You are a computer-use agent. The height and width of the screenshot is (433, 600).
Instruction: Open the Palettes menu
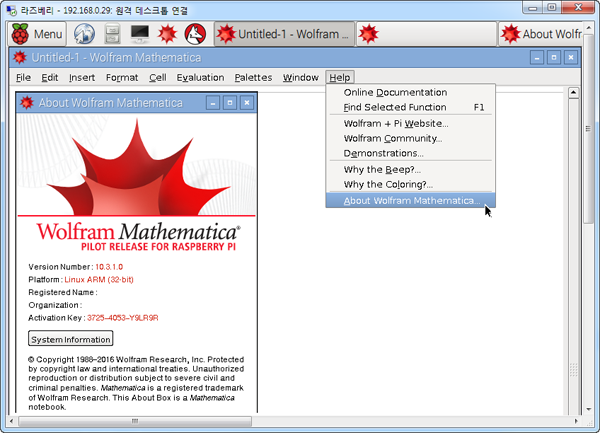click(x=253, y=78)
